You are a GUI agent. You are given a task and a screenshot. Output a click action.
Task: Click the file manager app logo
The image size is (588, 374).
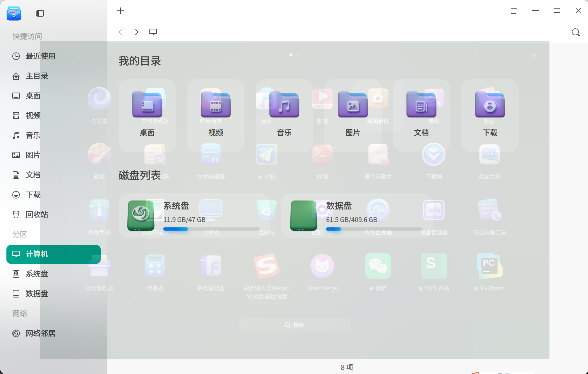[x=14, y=13]
